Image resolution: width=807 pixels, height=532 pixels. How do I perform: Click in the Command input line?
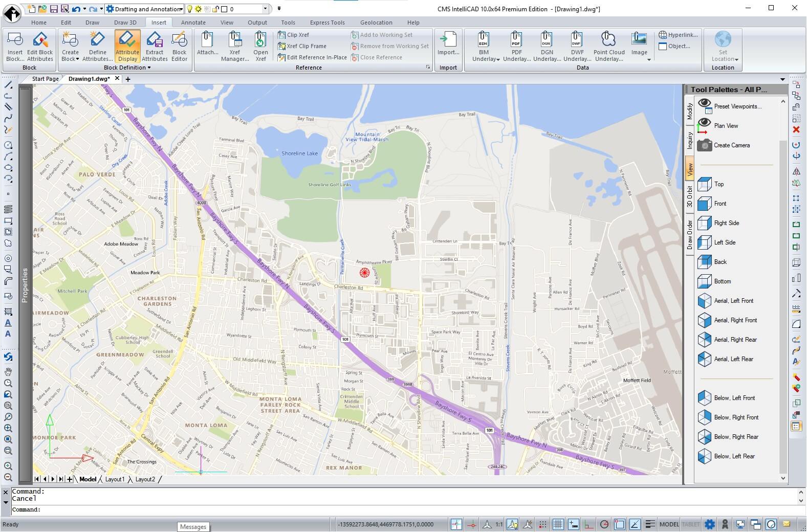coord(409,509)
